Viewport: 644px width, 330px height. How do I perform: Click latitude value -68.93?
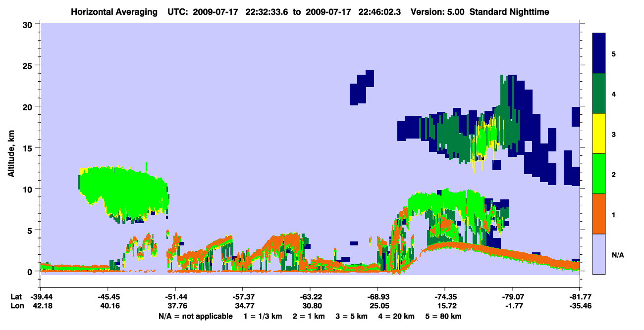point(377,297)
